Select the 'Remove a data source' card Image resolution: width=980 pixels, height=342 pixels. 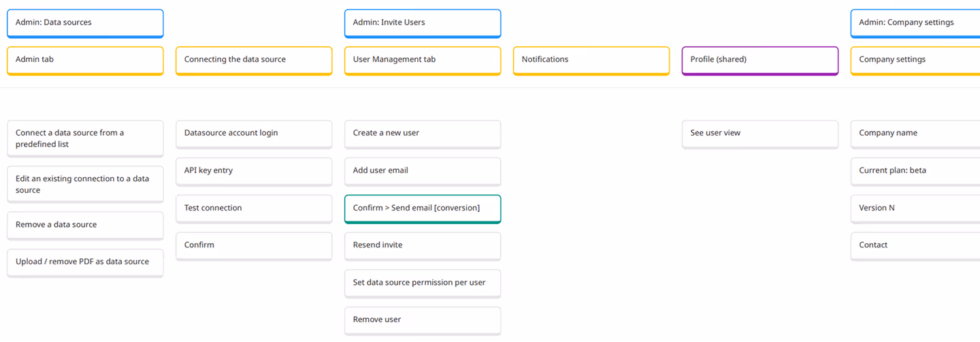(85, 226)
